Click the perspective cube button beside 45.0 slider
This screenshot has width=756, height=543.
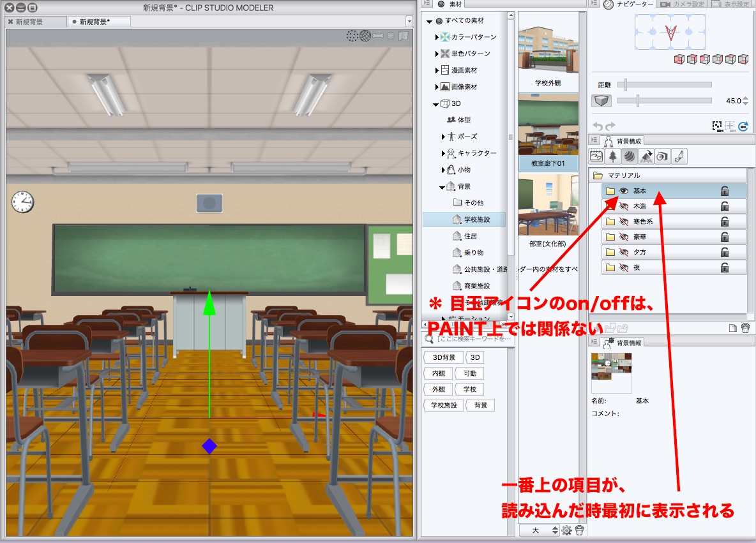[x=601, y=101]
